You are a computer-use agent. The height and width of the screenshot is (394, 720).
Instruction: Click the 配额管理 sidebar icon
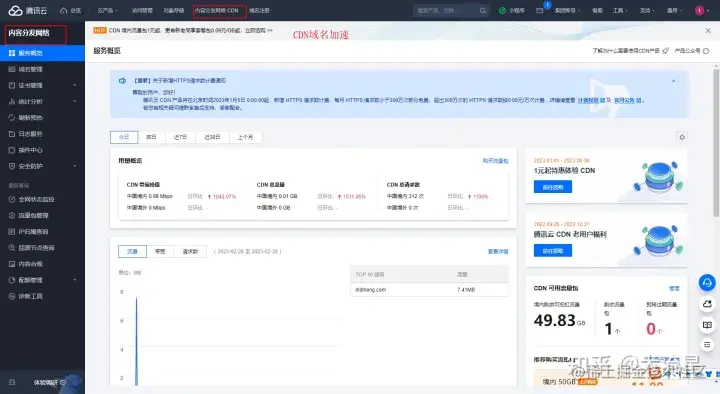12,280
